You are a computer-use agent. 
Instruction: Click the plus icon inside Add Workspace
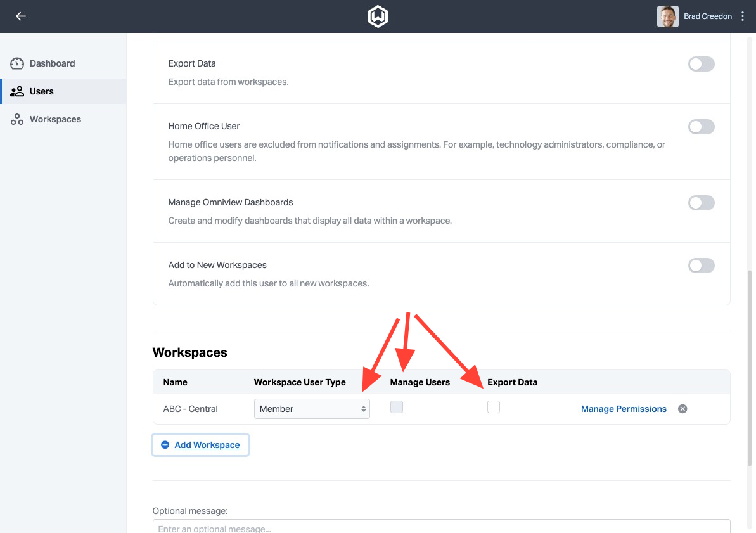(x=165, y=444)
